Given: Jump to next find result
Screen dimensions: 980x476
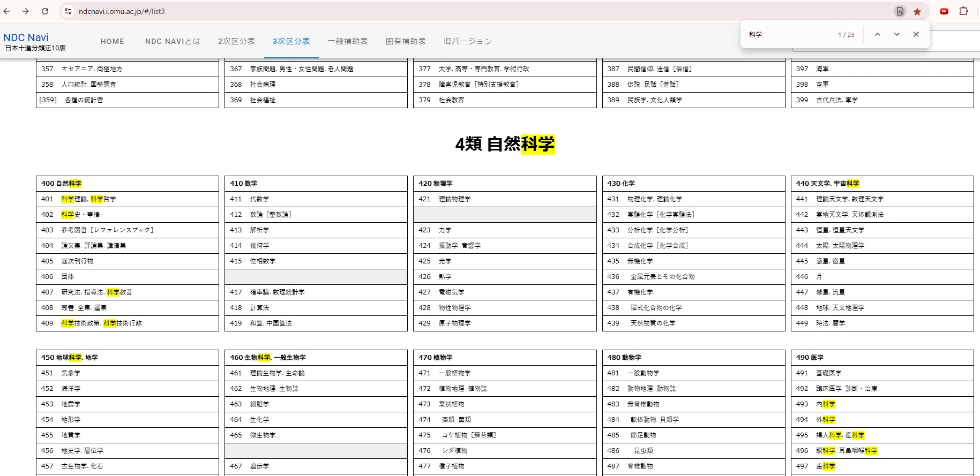Looking at the screenshot, I should click(896, 34).
